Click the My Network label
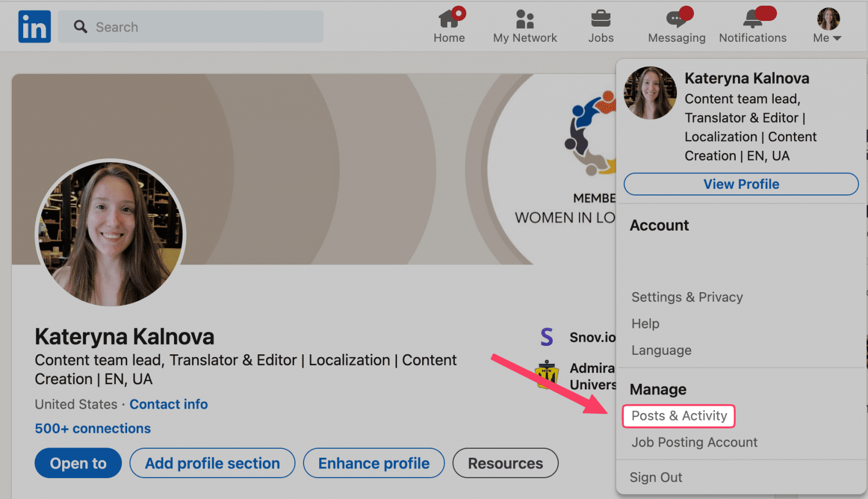The width and height of the screenshot is (868, 499). [x=525, y=38]
